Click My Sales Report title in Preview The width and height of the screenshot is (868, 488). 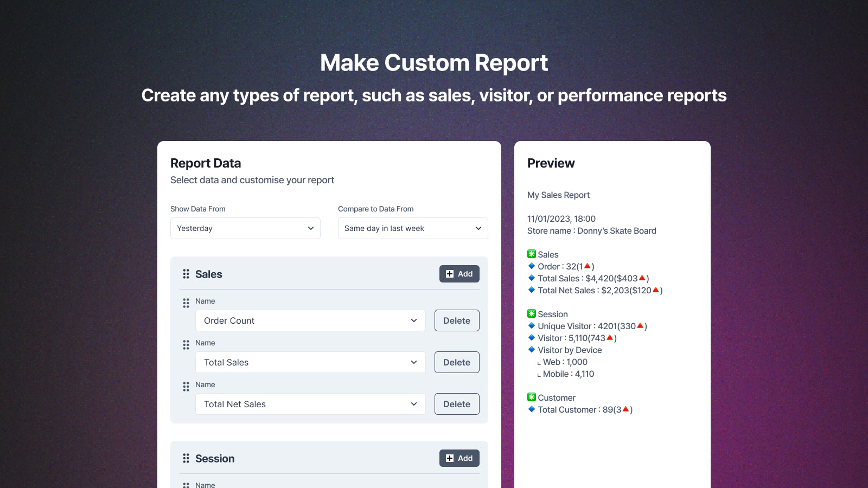(x=558, y=195)
